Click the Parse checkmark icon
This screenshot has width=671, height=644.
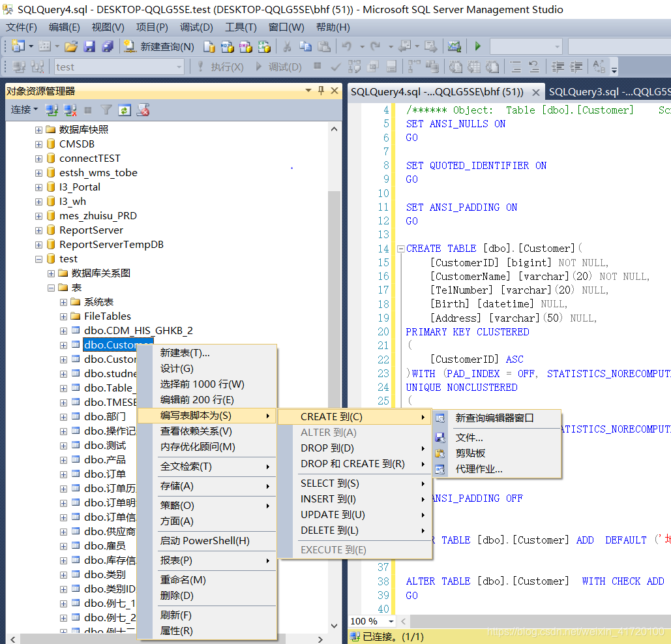coord(336,67)
